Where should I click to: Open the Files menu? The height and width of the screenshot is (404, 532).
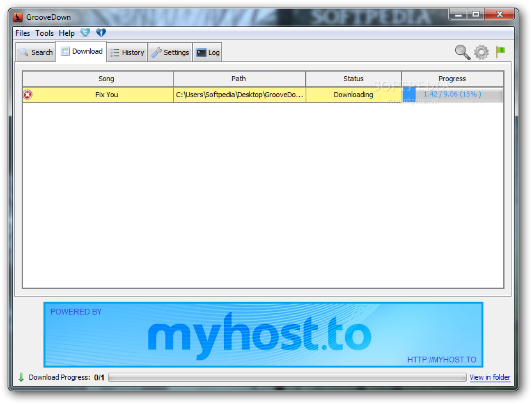(23, 33)
